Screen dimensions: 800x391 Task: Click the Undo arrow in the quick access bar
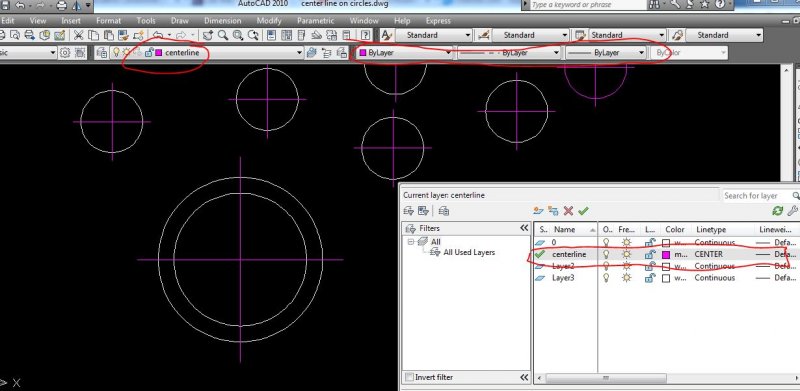pyautogui.click(x=20, y=6)
